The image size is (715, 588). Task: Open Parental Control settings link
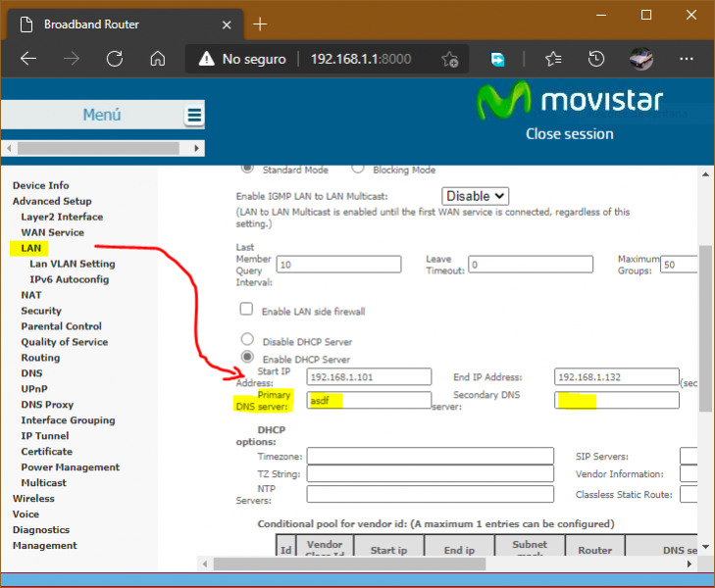(x=62, y=326)
